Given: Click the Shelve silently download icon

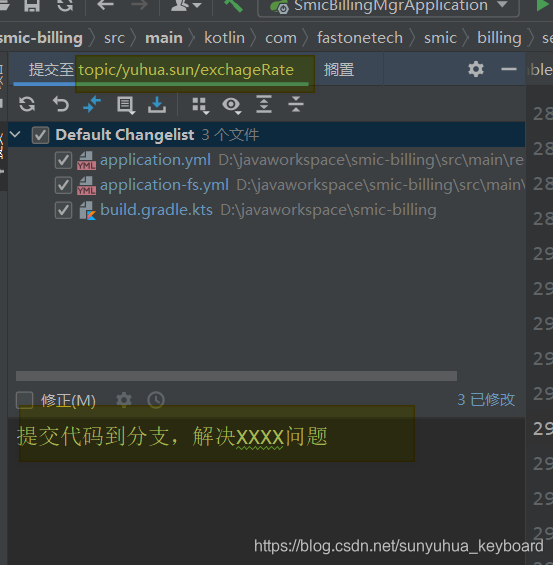Looking at the screenshot, I should [157, 104].
